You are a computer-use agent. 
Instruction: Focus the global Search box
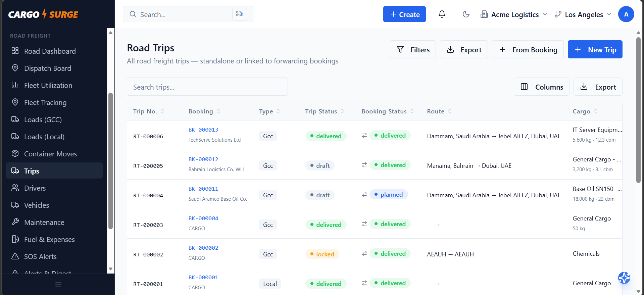[x=188, y=14]
